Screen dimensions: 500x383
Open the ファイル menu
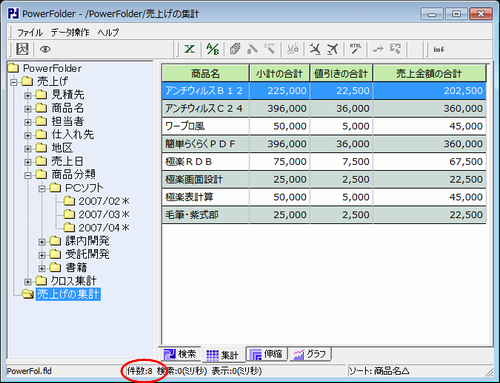30,32
